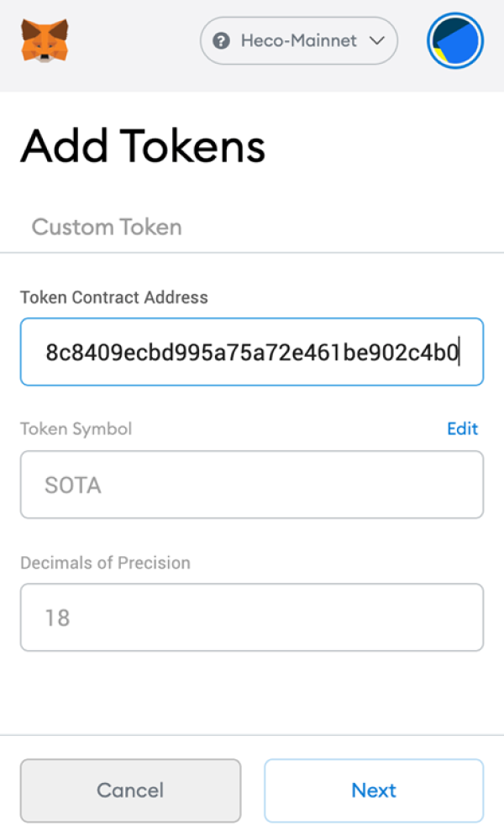Expand the network chevron arrow
Viewport: 504px width, 835px height.
[x=376, y=40]
